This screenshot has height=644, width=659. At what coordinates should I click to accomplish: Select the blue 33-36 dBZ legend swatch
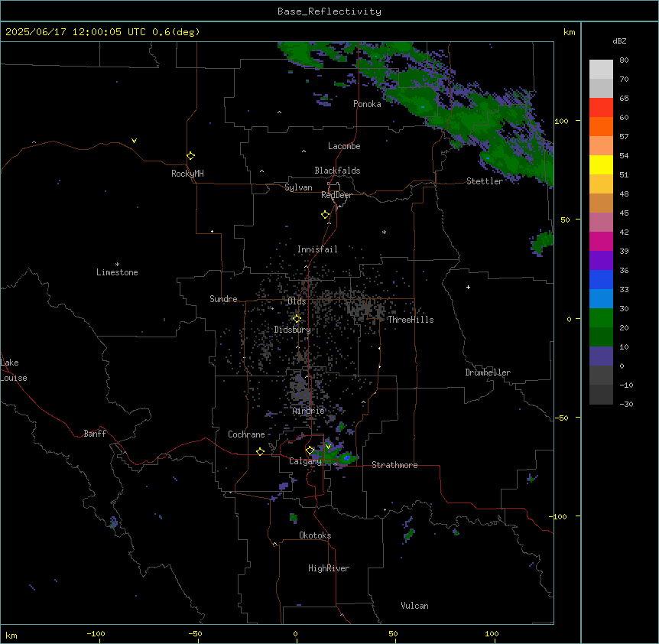coord(601,279)
